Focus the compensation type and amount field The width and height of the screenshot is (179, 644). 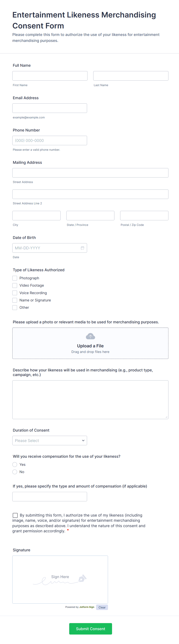coord(50,497)
